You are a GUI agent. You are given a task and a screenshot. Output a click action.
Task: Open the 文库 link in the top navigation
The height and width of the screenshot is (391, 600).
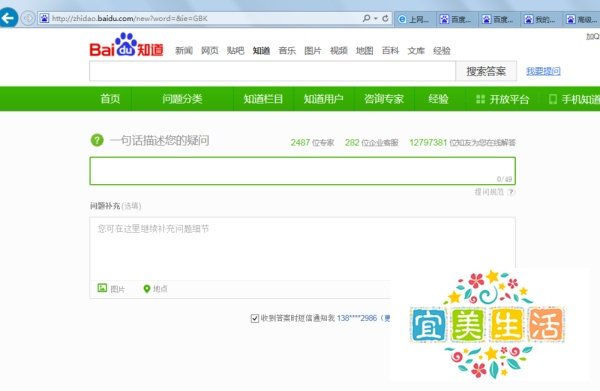[416, 51]
